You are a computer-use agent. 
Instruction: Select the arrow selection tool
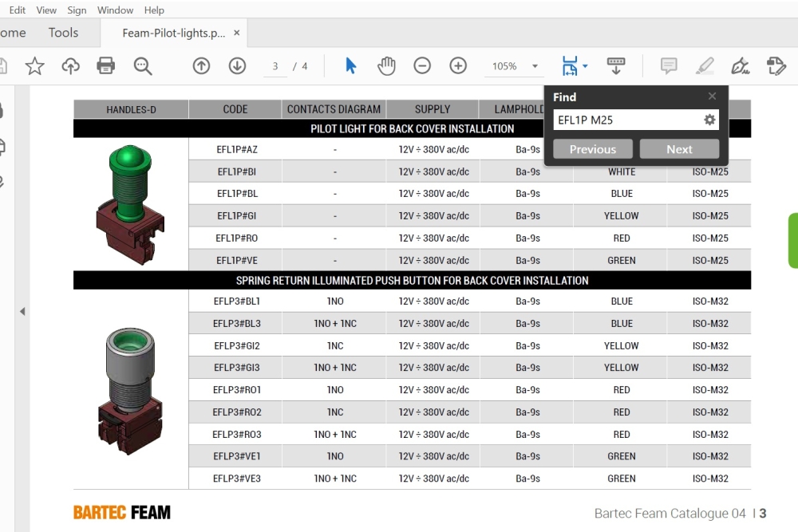coord(351,66)
